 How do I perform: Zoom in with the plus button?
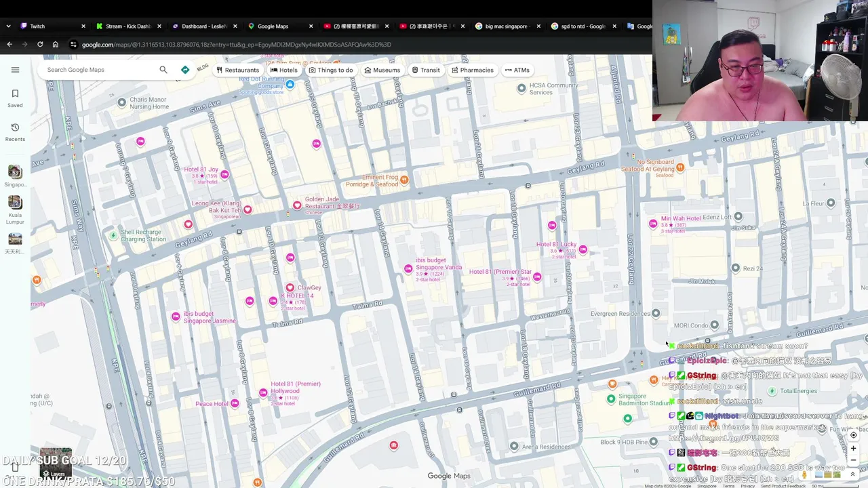coord(854,449)
